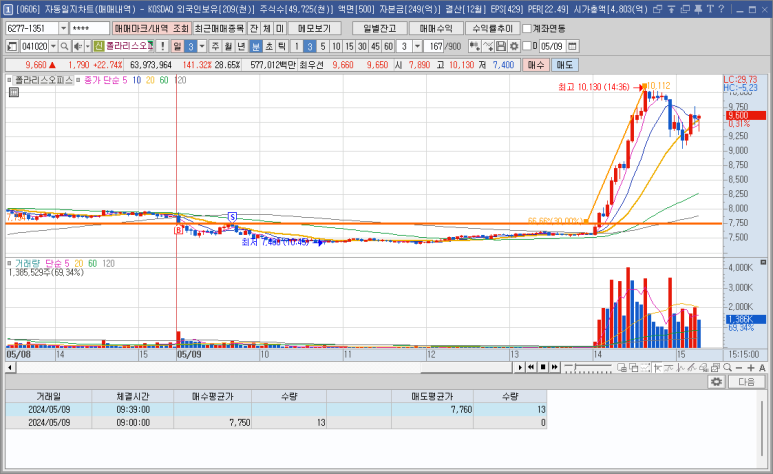
Task: Click the chart compare icon left of save
Action: click(488, 46)
